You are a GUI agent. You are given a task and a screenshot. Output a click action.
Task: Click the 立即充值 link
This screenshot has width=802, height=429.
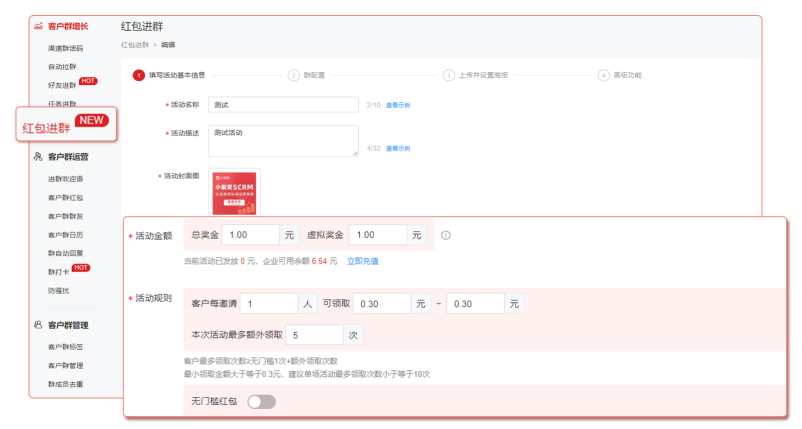362,261
